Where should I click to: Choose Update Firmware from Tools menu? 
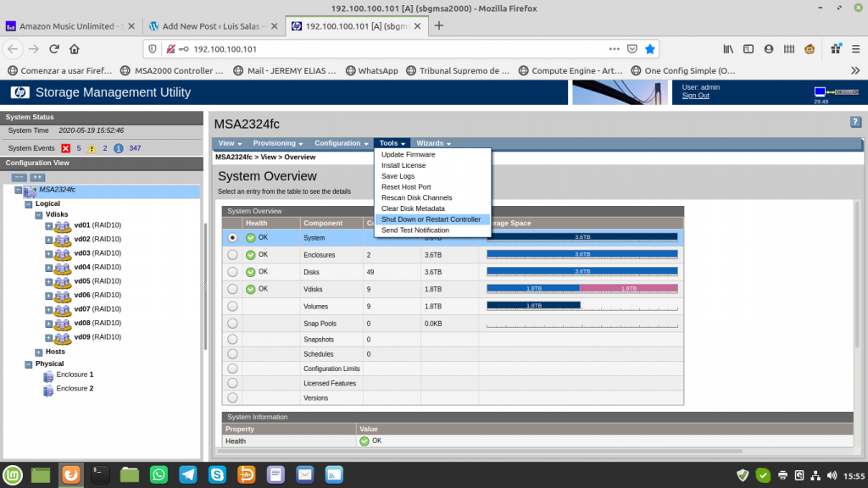[x=408, y=154]
